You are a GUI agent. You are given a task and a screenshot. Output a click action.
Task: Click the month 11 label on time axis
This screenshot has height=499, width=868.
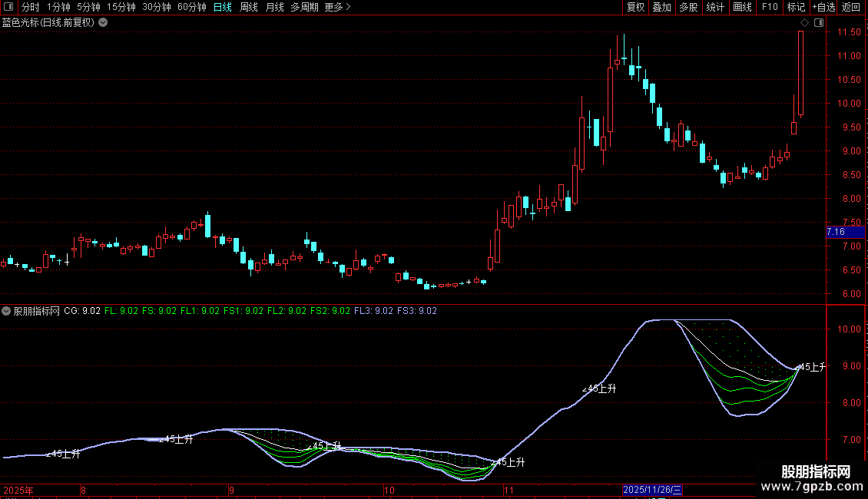509,490
